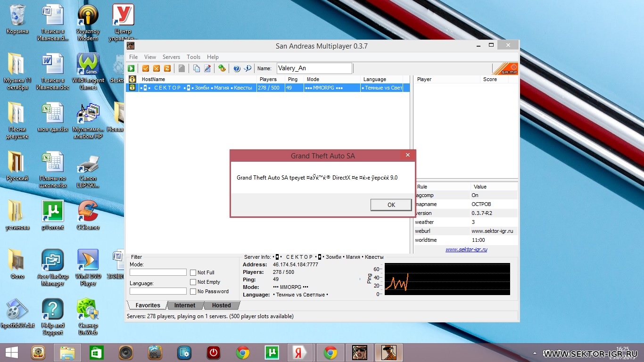Enable the Not Full filter checkbox
This screenshot has width=644, height=362.
tap(193, 272)
